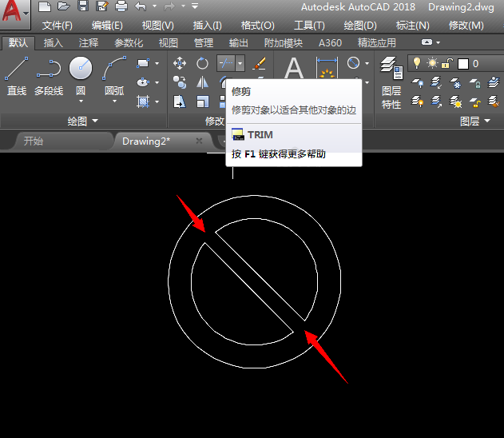Switch to the 视图 ribbon tab
The image size is (504, 438).
pos(168,43)
